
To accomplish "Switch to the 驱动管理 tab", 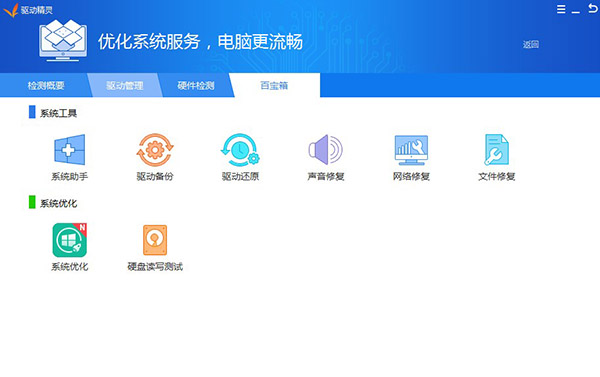I will 125,85.
